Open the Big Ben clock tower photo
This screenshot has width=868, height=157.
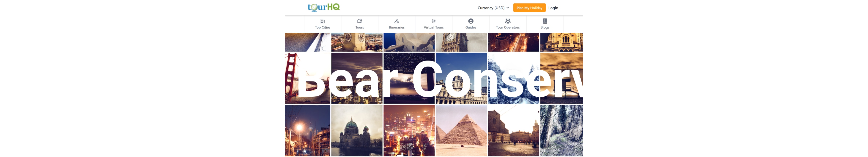coord(461,42)
